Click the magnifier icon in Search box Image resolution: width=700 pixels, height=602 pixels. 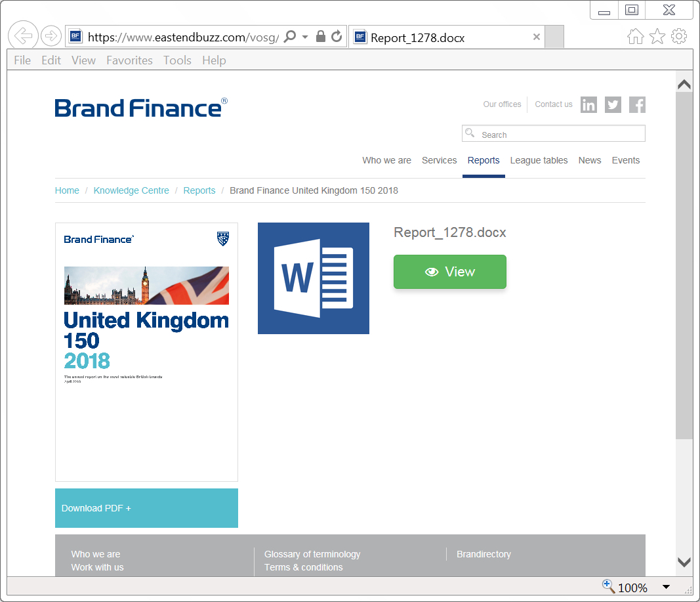470,133
